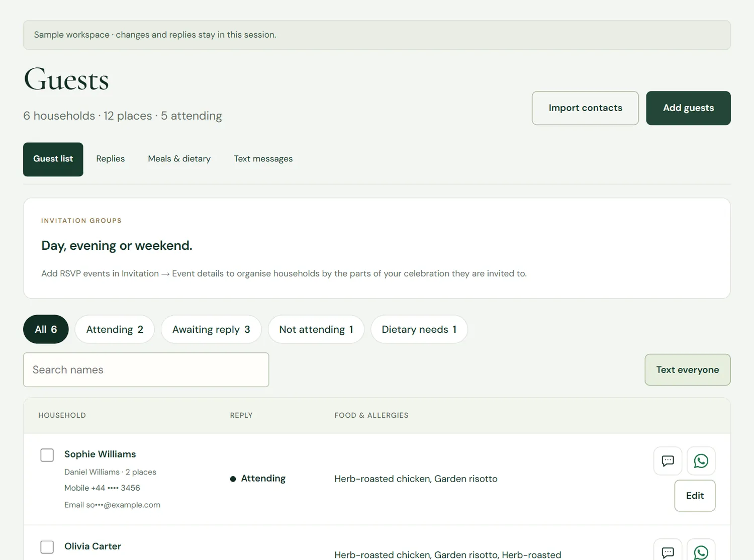Click '6 households · 12 places · 5 attending' summary
754x560 pixels.
point(123,116)
